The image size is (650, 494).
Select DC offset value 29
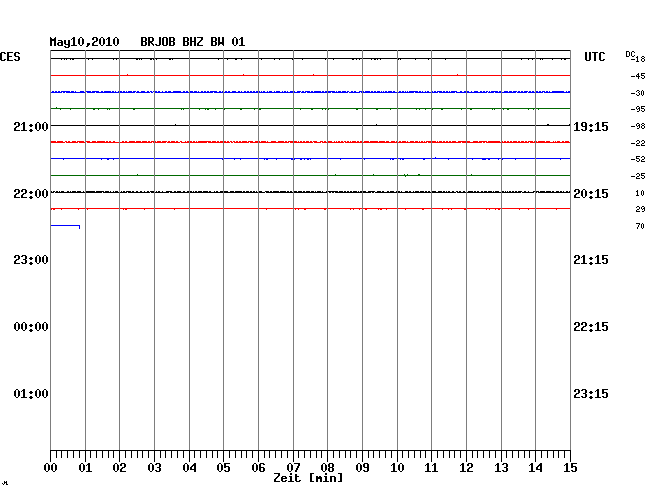pyautogui.click(x=640, y=209)
